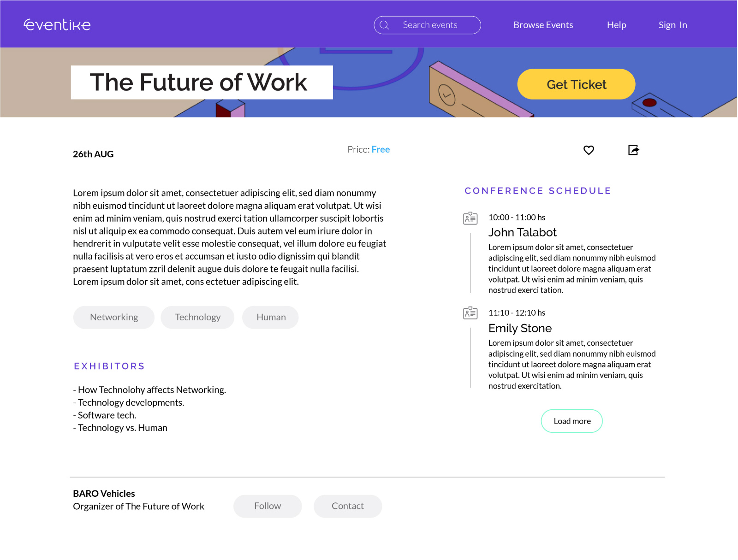The image size is (738, 560).
Task: Click the BARO Vehicles organizer name
Action: [104, 494]
